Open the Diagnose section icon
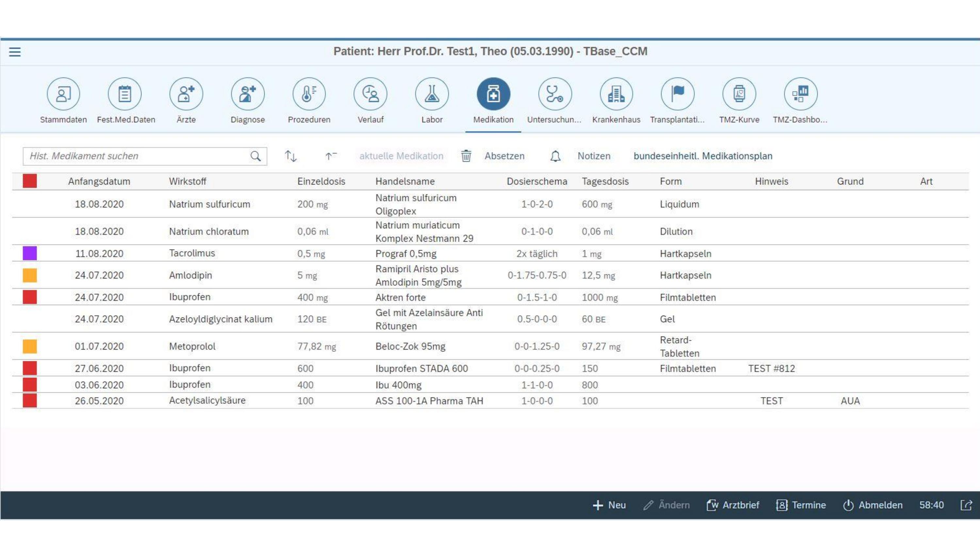 [247, 94]
